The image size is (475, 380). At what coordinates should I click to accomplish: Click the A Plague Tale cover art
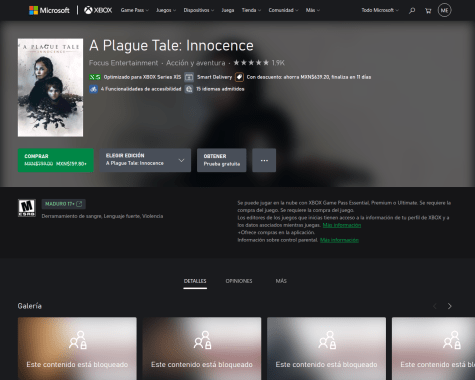tap(50, 88)
